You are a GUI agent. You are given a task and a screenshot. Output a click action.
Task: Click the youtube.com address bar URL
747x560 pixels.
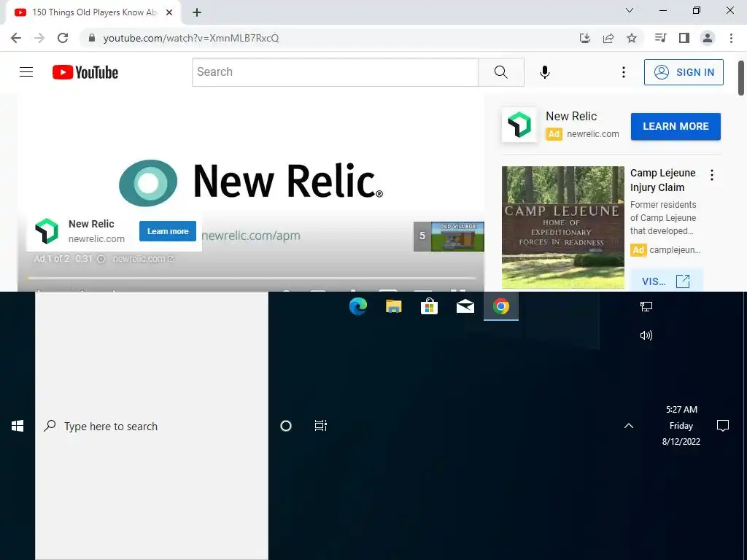click(191, 38)
